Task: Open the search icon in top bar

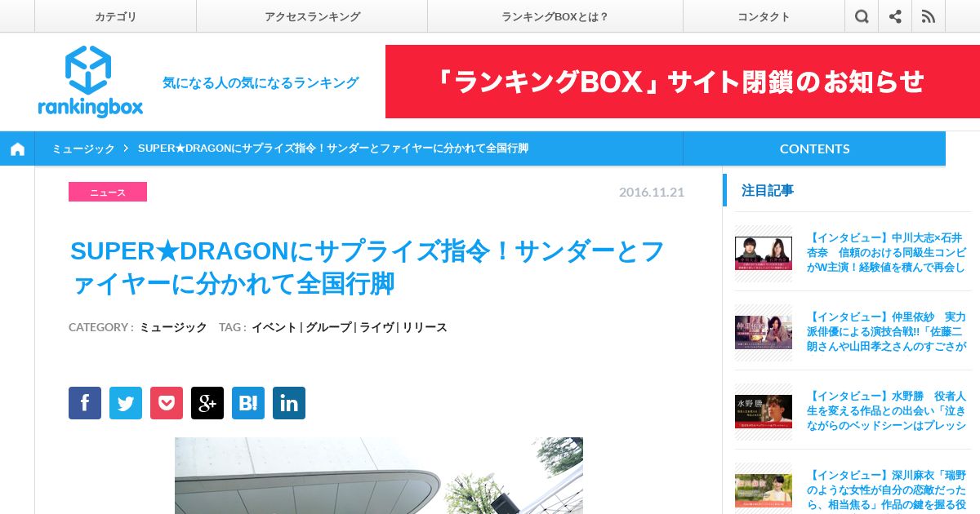Action: click(862, 16)
